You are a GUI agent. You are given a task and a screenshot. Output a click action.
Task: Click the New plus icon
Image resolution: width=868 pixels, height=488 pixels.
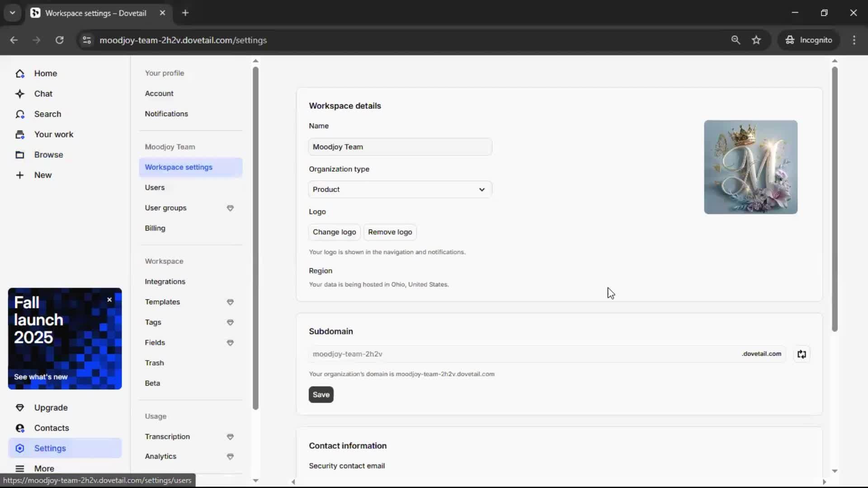20,175
